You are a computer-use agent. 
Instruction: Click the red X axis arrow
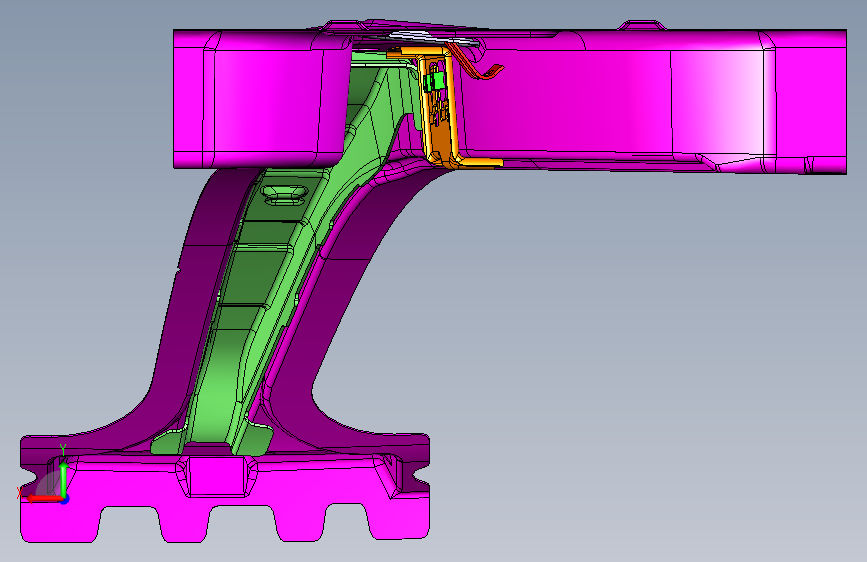pos(43,499)
